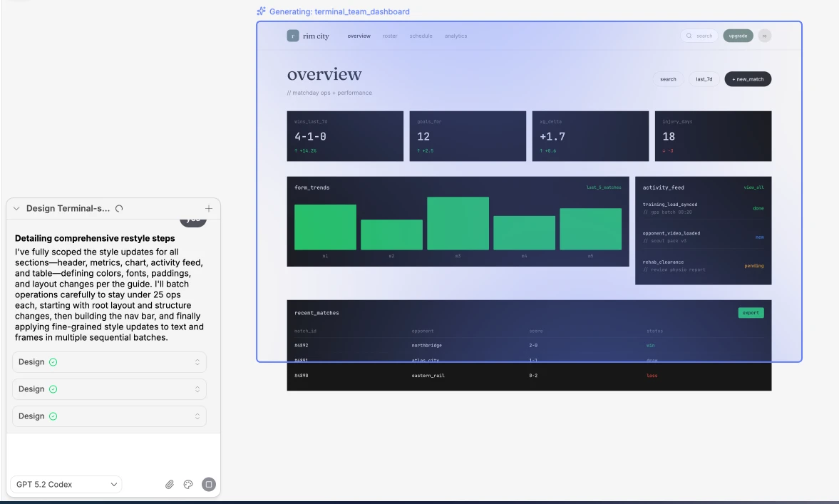The width and height of the screenshot is (839, 504).
Task: Select the wins_last_7d metric card
Action: tap(345, 136)
